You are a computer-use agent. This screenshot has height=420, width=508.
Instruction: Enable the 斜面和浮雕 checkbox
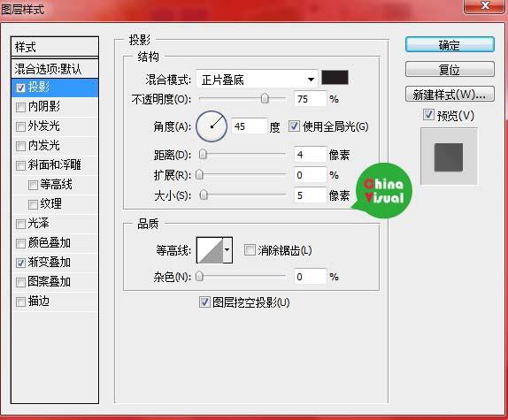pyautogui.click(x=20, y=165)
